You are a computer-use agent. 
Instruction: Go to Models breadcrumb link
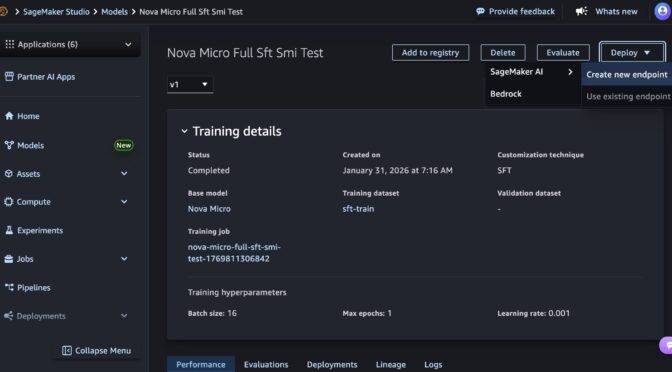tap(114, 12)
